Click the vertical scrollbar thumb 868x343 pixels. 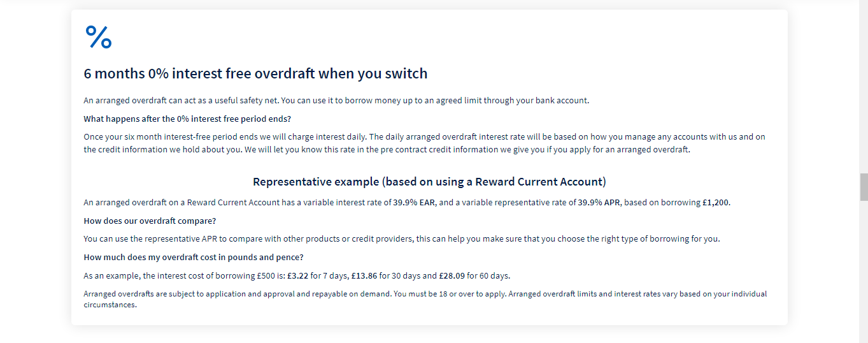coord(864,187)
